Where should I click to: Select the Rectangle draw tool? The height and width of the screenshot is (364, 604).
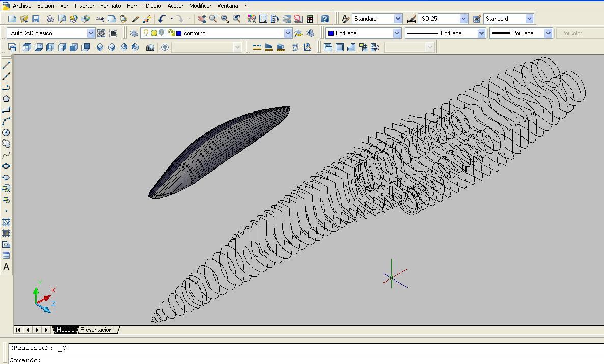6,110
